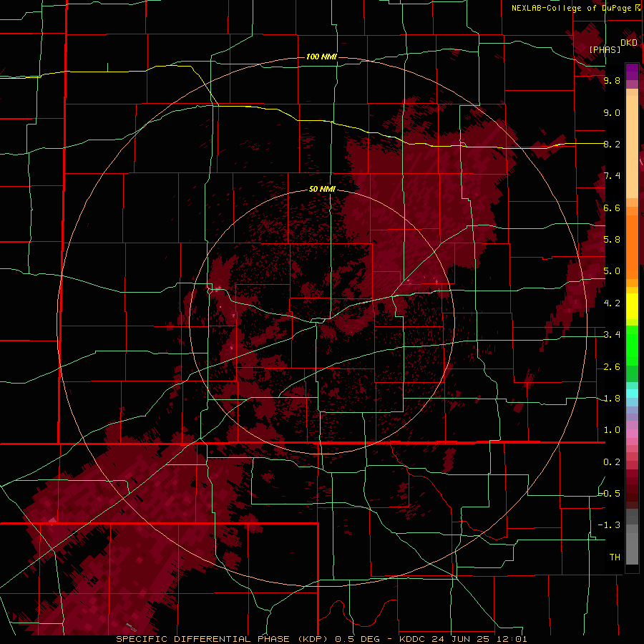
Task: Click the 8.2 value on the color scale
Action: click(x=612, y=144)
